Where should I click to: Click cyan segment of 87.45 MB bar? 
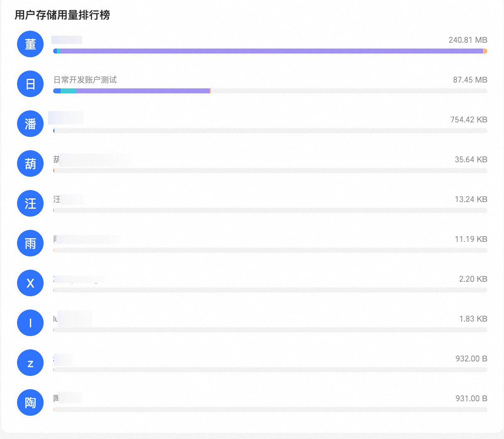coord(69,91)
